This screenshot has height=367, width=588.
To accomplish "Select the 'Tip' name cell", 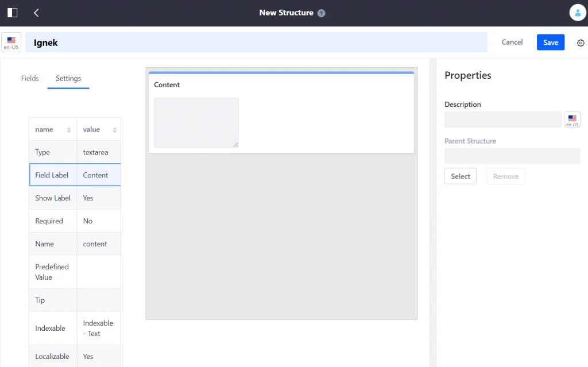I will pyautogui.click(x=53, y=300).
